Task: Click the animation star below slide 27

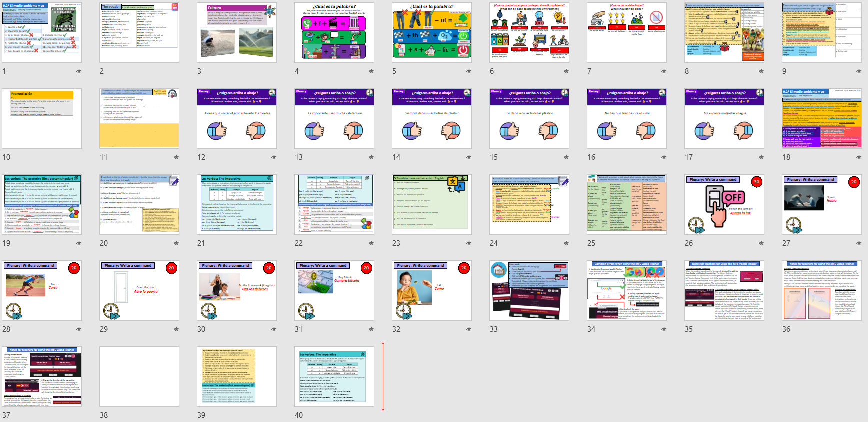Action: pyautogui.click(x=858, y=243)
